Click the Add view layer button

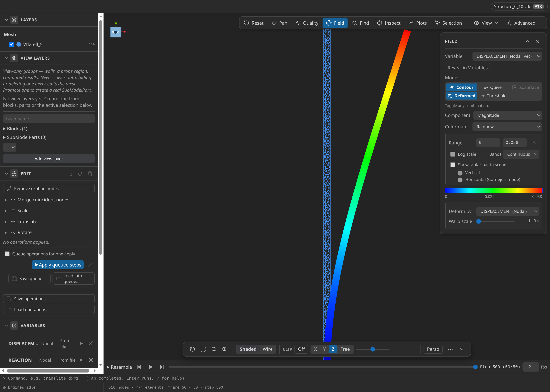pyautogui.click(x=49, y=159)
